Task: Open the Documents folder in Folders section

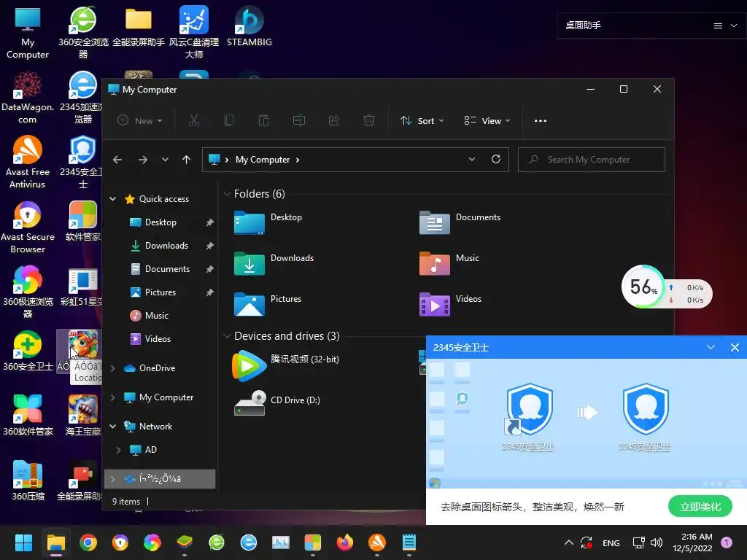Action: coord(460,222)
